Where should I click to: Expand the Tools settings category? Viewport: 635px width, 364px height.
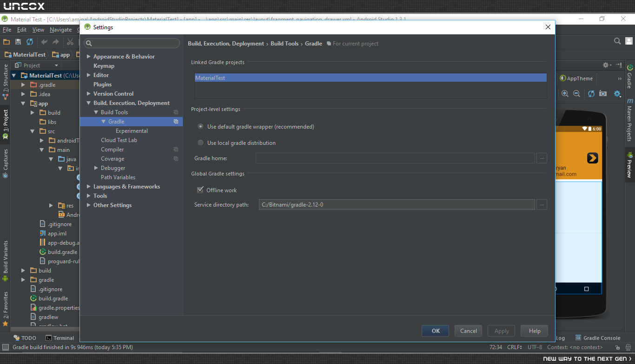[x=89, y=196]
